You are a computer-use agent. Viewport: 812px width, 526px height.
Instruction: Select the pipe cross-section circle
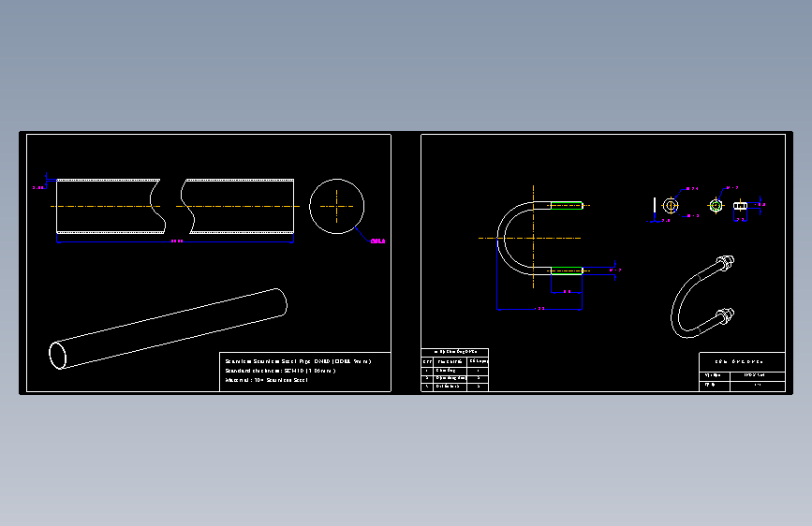click(x=336, y=206)
